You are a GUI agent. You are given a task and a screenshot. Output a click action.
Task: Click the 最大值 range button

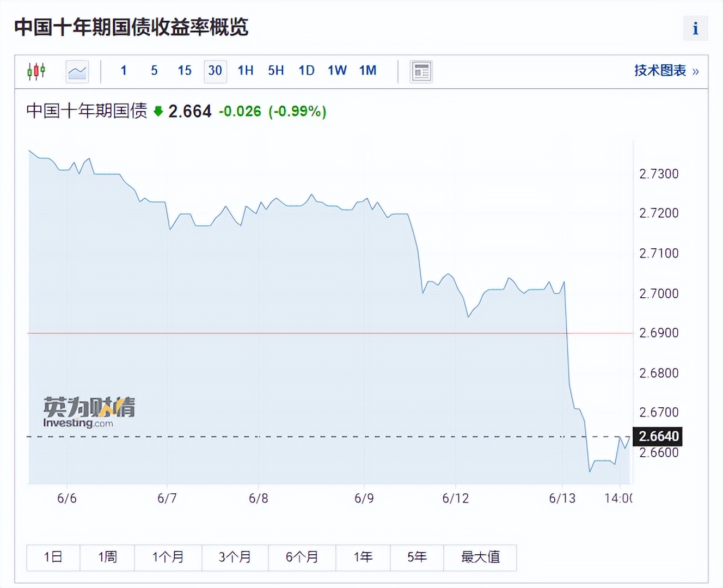(x=480, y=557)
